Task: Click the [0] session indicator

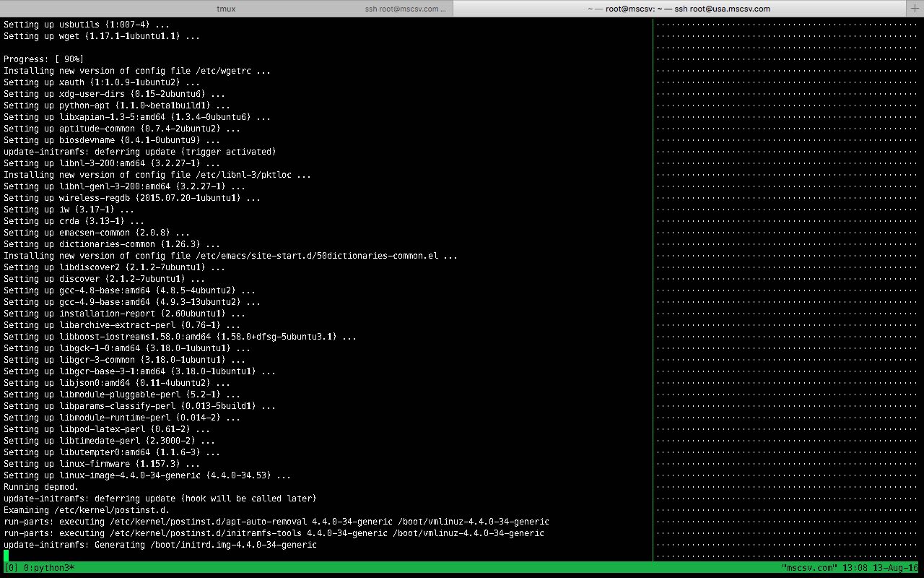Action: (12, 568)
